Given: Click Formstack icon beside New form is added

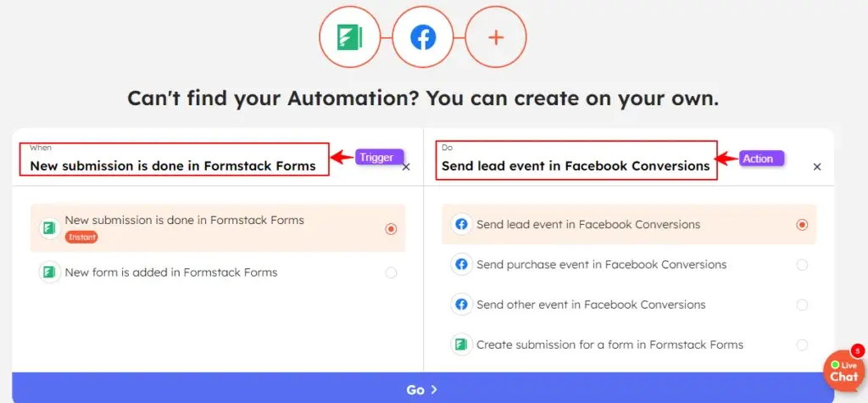Looking at the screenshot, I should click(50, 272).
